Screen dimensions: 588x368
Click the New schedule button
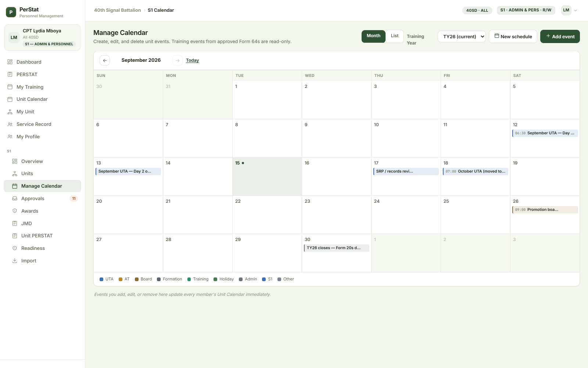513,36
